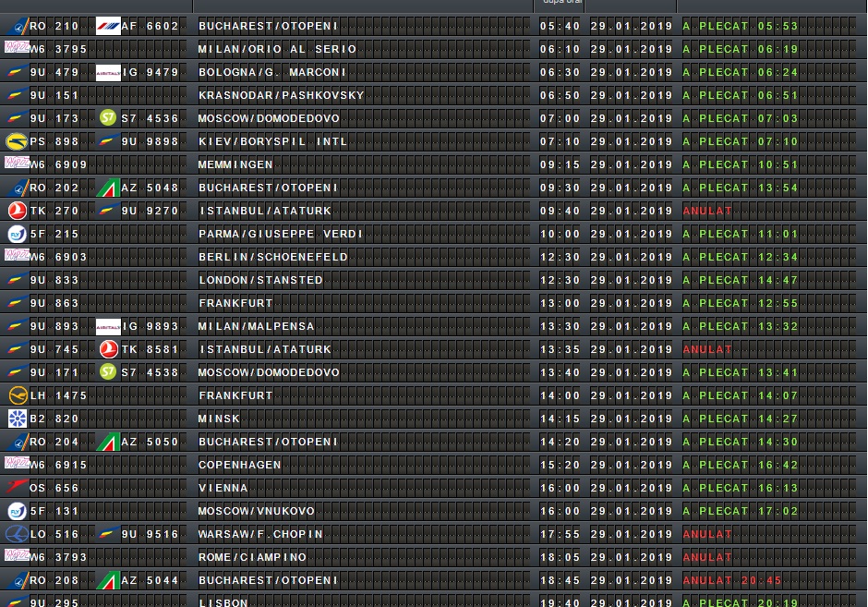Click the Wizz Air logo beside W6 6903

point(17,255)
